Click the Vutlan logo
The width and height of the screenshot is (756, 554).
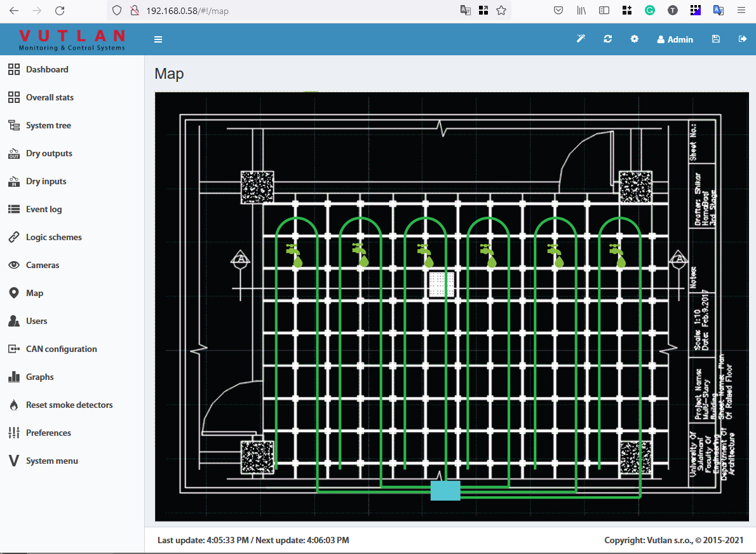coord(72,39)
